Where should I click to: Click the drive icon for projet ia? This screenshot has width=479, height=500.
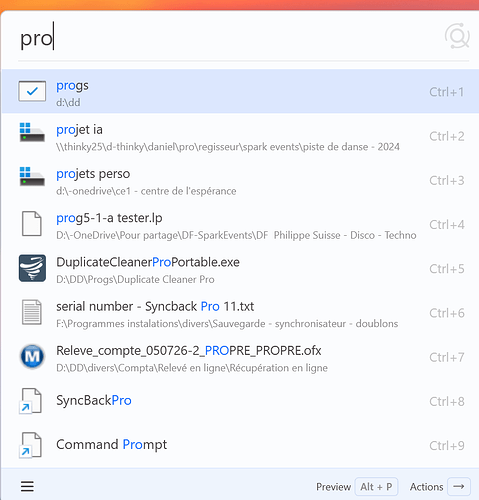32,132
